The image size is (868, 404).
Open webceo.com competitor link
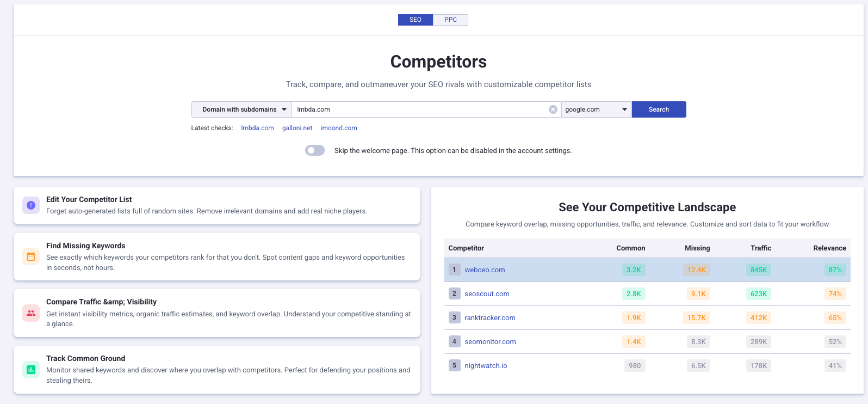(x=485, y=270)
